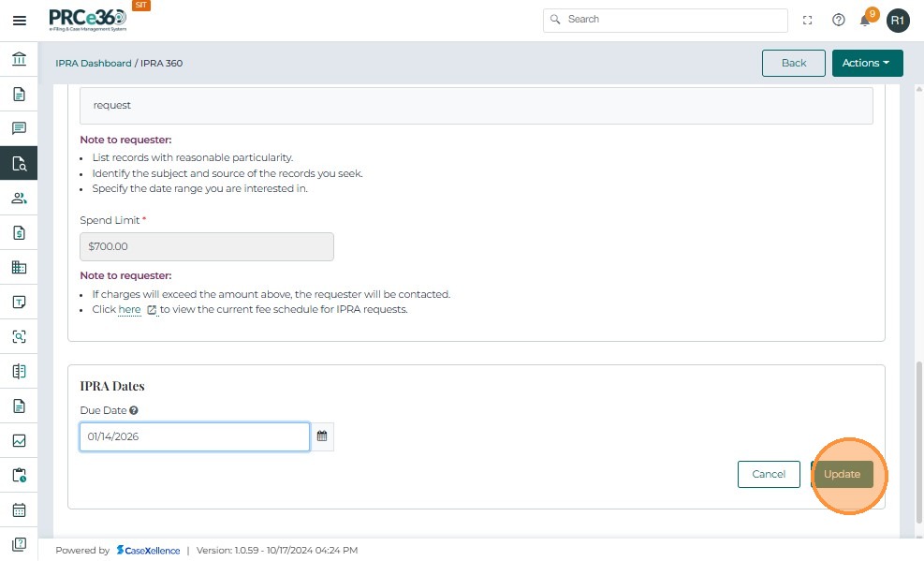Click into the Due Date field
Screen dimensions: 924x561
pyautogui.click(x=194, y=436)
